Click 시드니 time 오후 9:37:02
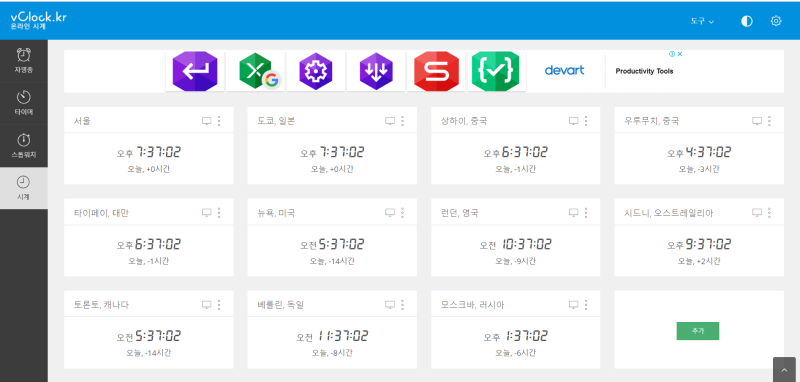The height and width of the screenshot is (382, 800). pyautogui.click(x=699, y=244)
